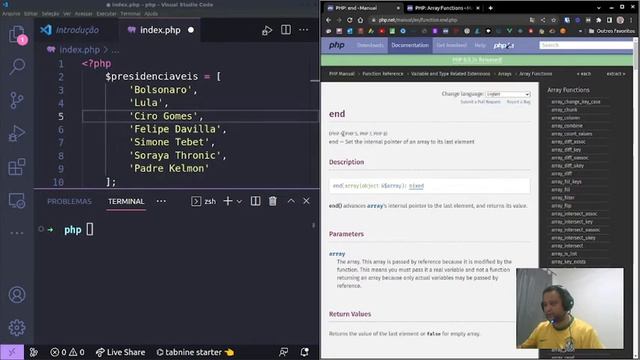Screen dimensions: 640x360
Task: Click the Run Code play icon in editor
Action: [267, 30]
